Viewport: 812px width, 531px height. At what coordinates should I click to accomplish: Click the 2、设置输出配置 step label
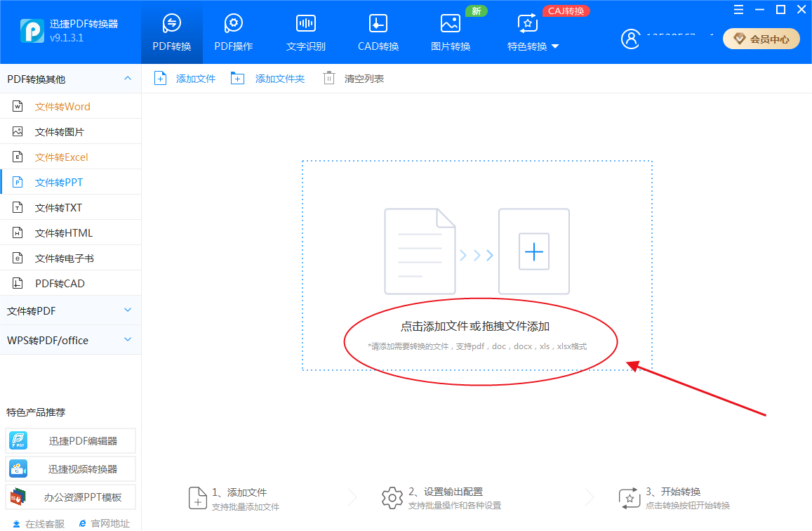click(x=446, y=492)
